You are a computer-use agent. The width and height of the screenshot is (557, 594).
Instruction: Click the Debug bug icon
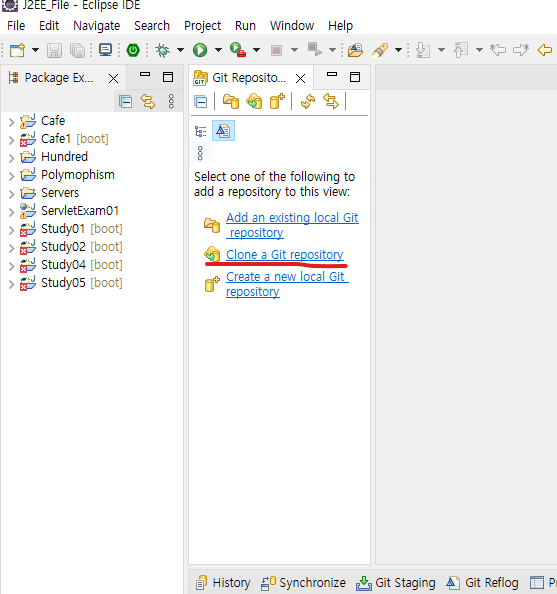163,50
